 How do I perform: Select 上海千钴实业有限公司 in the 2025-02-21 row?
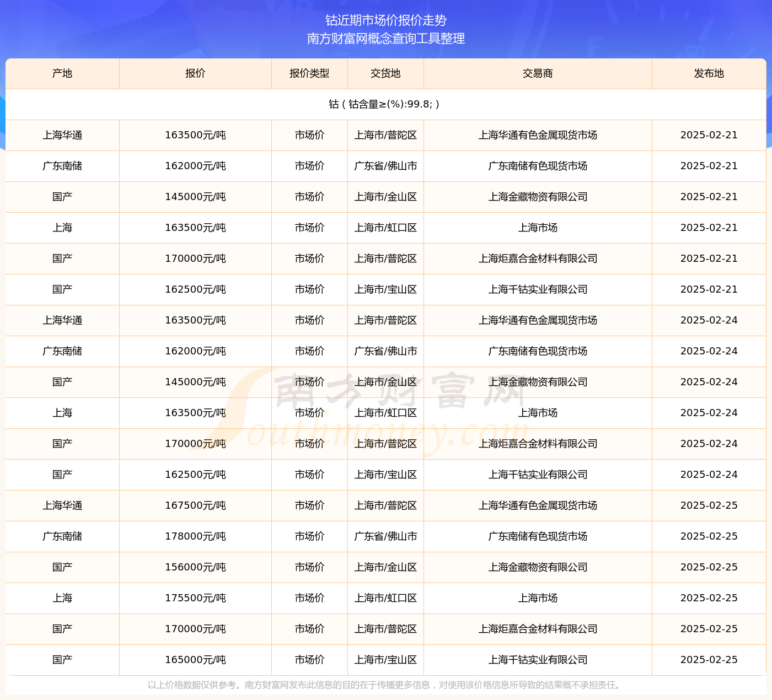[x=538, y=289]
